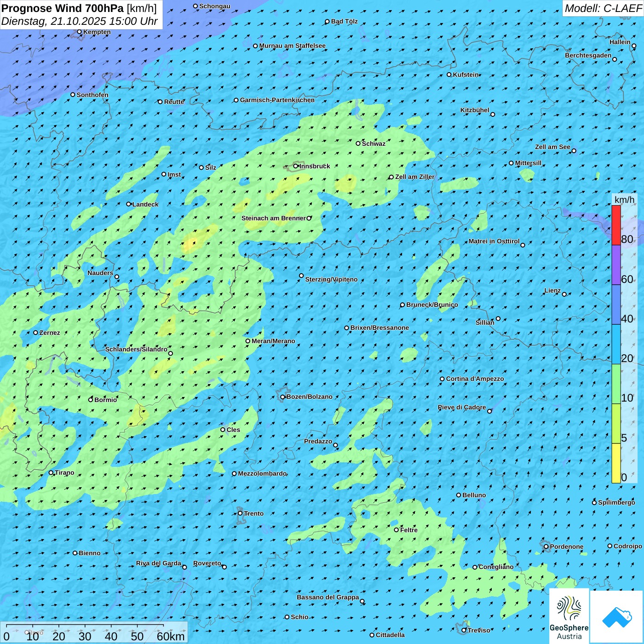Click the Steinach am Brenner label
Viewport: 644px width, 644px height.
coord(274,218)
